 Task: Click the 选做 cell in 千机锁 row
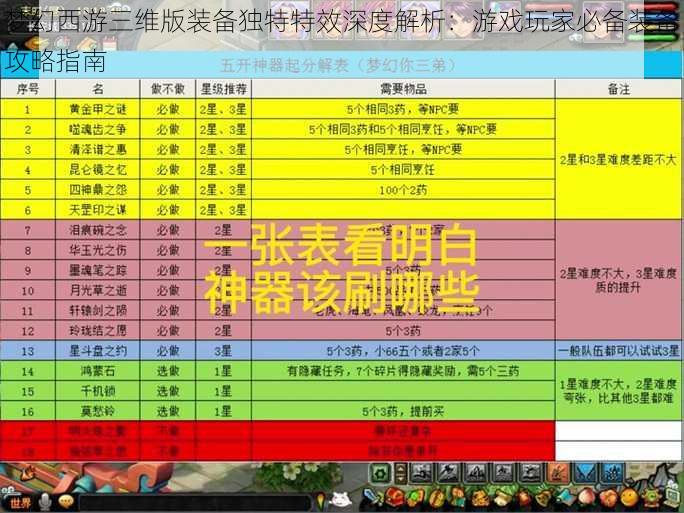tap(168, 391)
